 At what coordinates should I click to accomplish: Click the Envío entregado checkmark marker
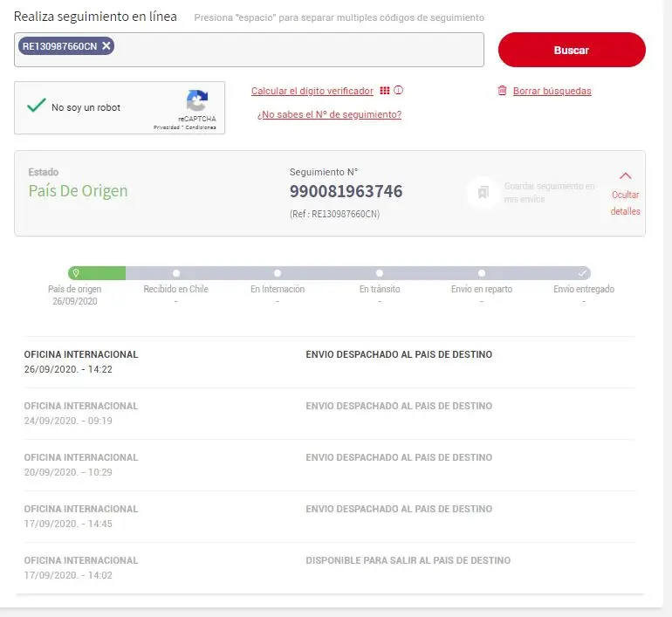(582, 273)
